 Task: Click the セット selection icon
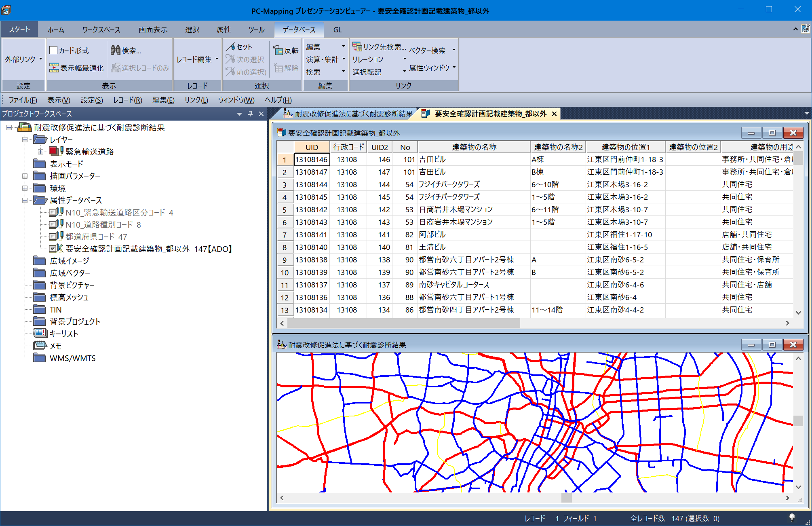point(230,47)
